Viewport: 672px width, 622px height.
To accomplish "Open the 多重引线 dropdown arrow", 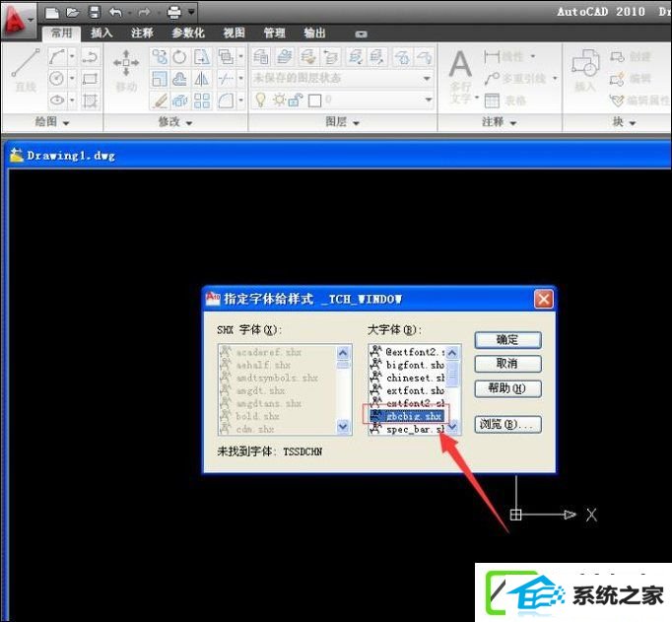I will tap(555, 79).
